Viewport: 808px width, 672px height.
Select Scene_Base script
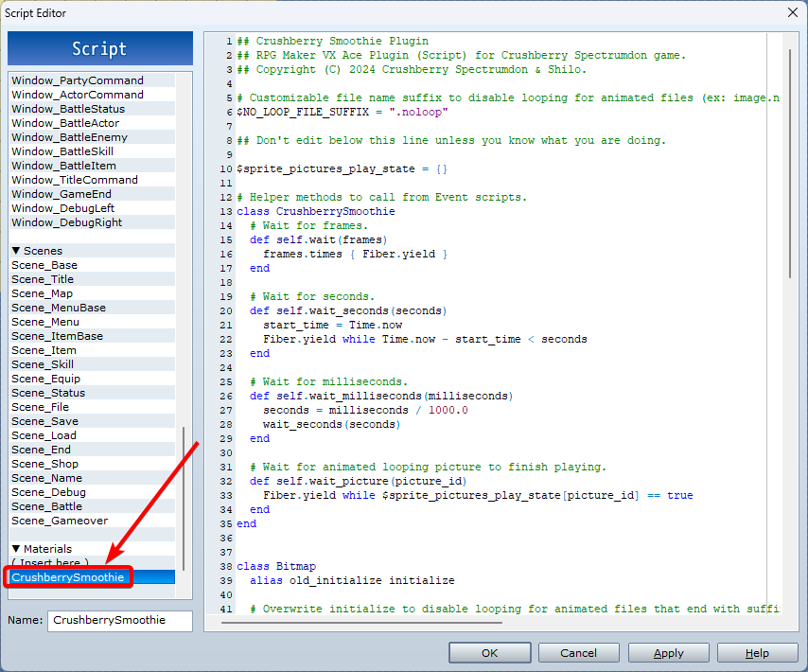click(x=93, y=265)
